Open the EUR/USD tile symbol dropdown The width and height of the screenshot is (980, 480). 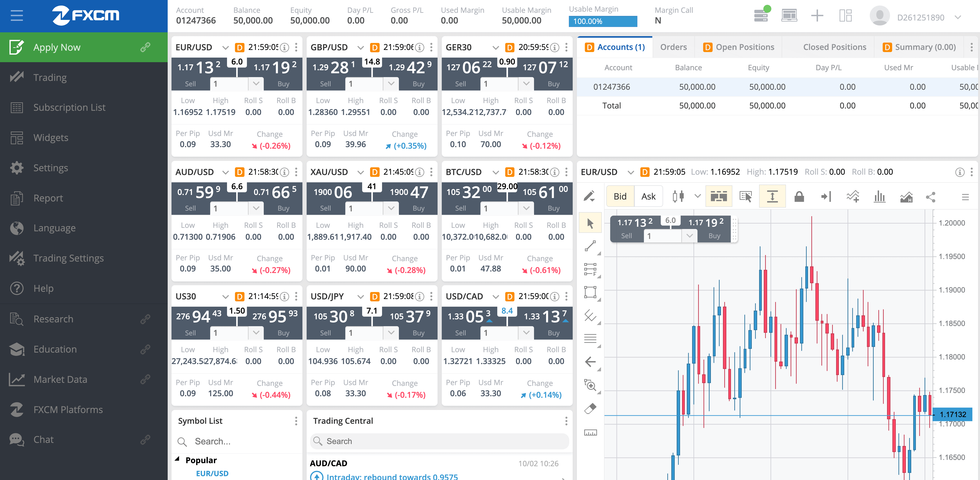pos(225,48)
